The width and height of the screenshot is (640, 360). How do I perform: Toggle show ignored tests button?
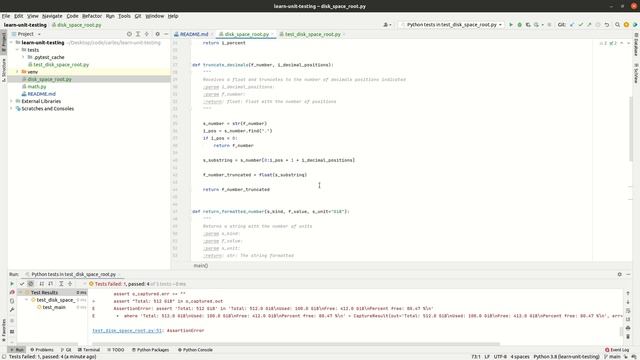(31, 284)
